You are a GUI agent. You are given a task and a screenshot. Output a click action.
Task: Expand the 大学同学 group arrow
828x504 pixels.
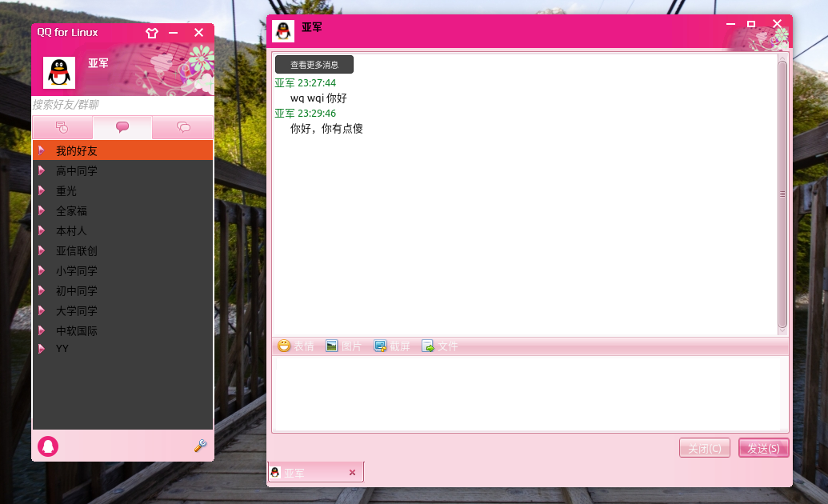click(x=42, y=310)
